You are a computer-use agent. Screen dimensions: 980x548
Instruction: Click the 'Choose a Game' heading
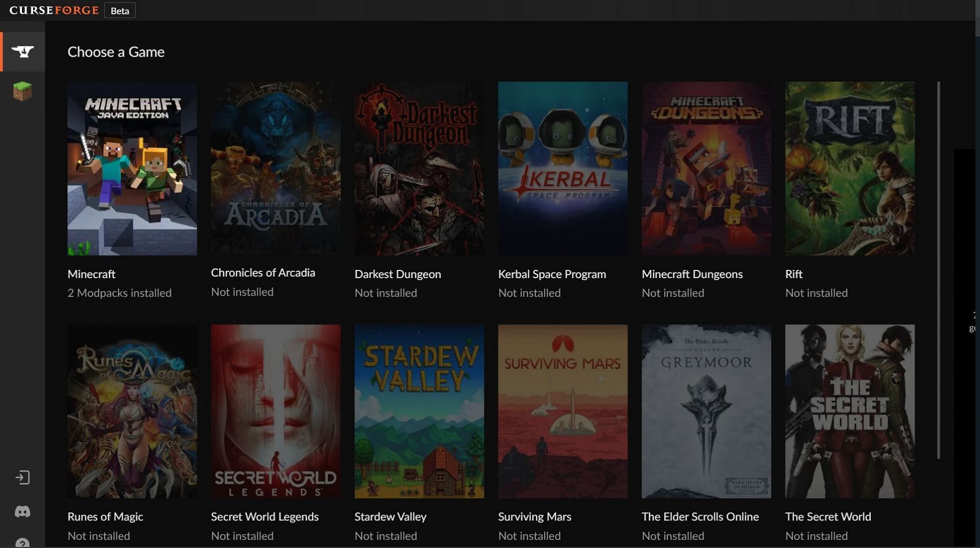coord(116,52)
